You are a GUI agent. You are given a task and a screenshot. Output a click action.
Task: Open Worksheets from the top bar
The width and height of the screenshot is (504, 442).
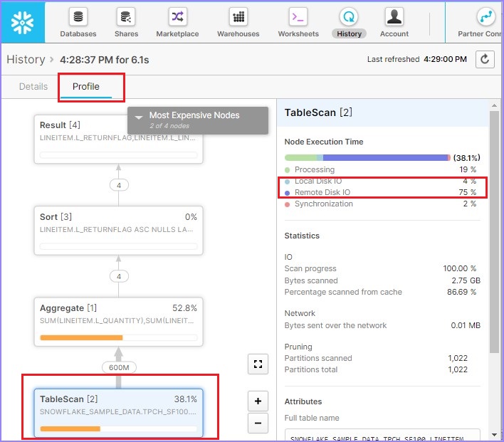point(298,22)
